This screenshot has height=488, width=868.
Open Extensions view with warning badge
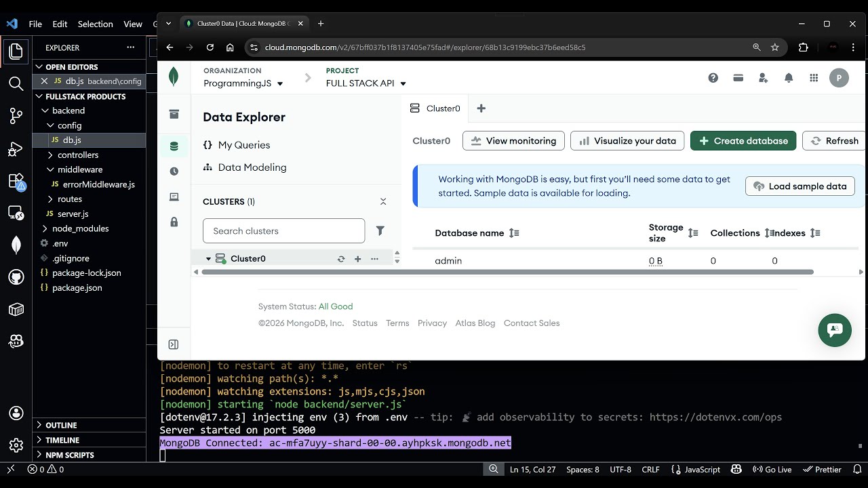(x=16, y=181)
